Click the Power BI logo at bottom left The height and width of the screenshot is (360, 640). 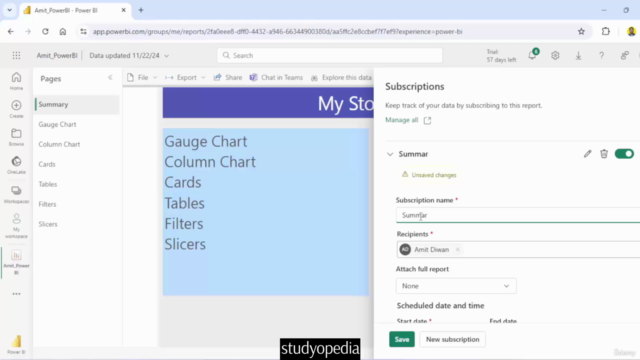tap(16, 344)
